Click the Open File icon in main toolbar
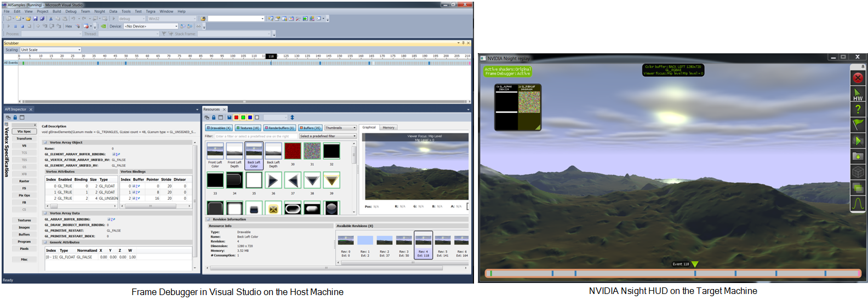 tap(28, 19)
